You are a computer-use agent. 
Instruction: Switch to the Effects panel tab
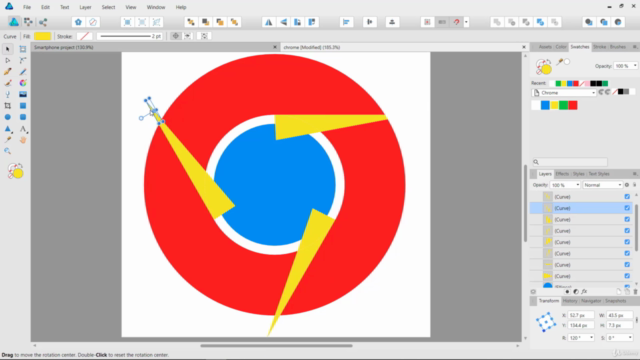[562, 174]
